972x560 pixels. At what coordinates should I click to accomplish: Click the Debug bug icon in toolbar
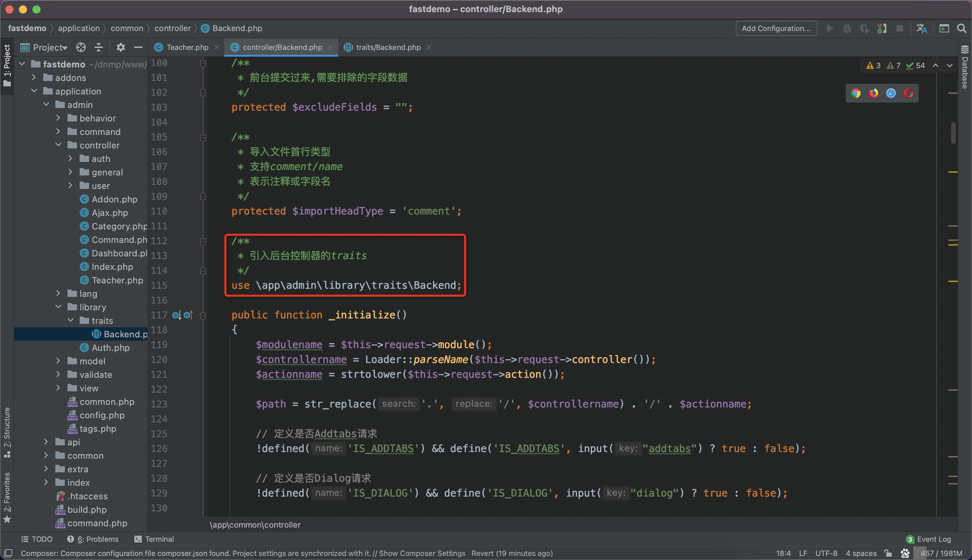[x=847, y=28]
